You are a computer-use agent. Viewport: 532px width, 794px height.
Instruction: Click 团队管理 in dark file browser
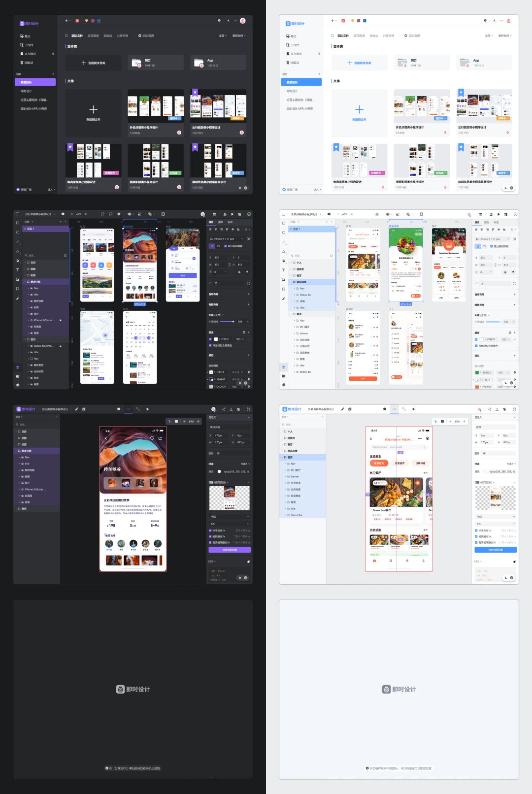(x=146, y=35)
